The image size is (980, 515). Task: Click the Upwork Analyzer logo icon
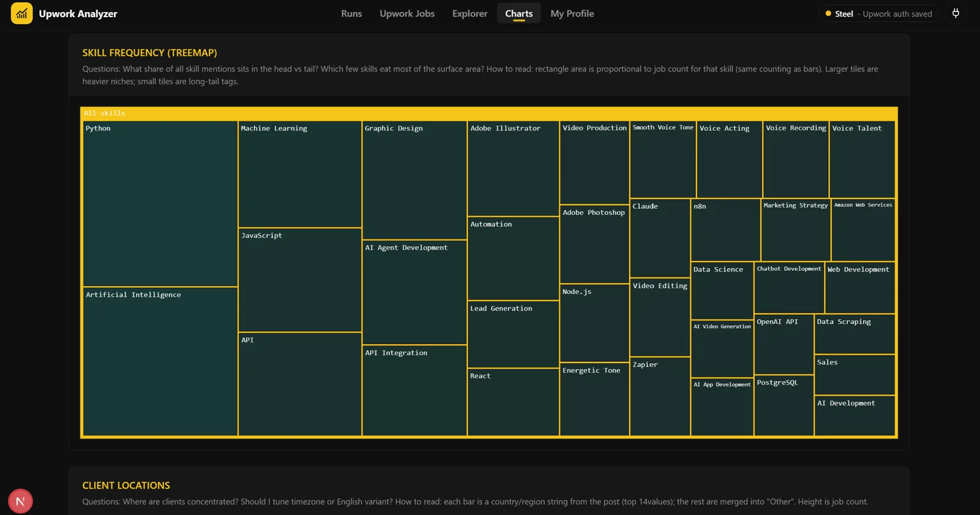point(21,13)
